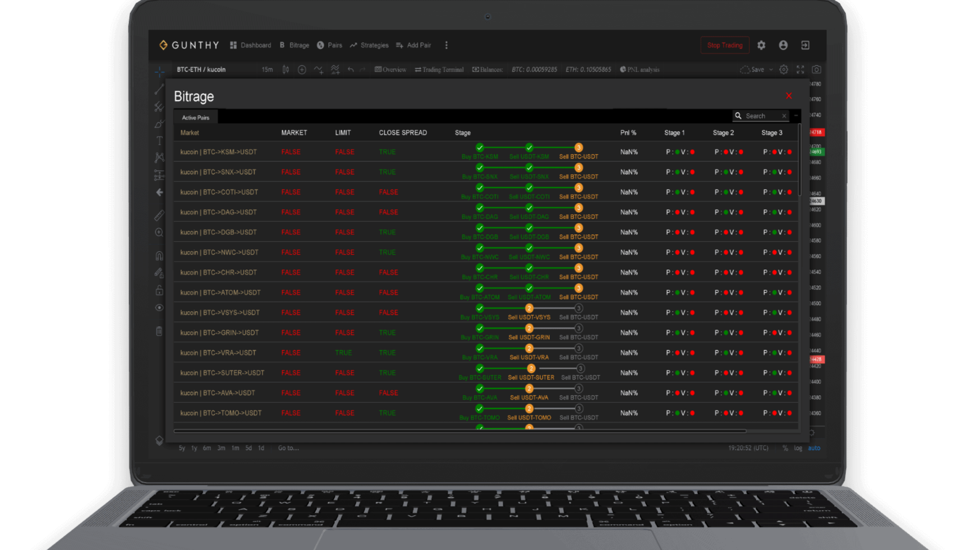Change the candle chart style
The width and height of the screenshot is (980, 550).
[x=286, y=70]
